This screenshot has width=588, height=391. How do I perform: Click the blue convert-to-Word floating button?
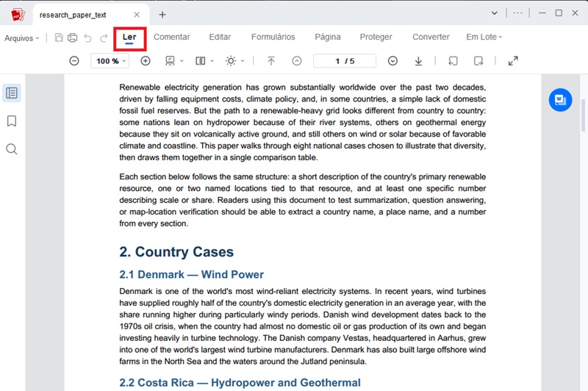pos(560,100)
